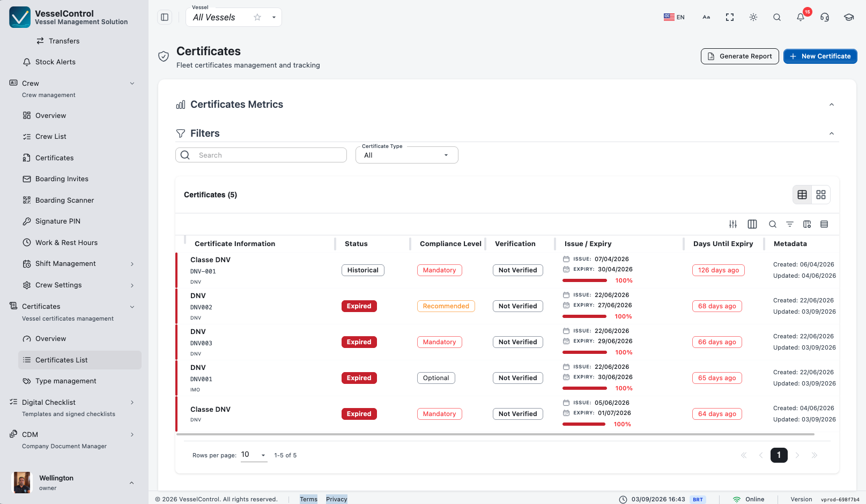This screenshot has width=866, height=504.
Task: Collapse vessel Certificates section
Action: coord(132,307)
